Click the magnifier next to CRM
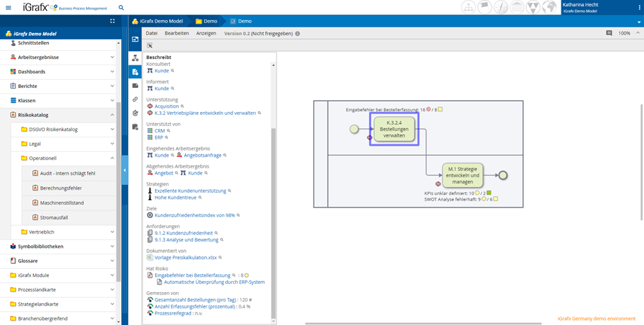Screen dimensions: 644x325 [x=168, y=131]
